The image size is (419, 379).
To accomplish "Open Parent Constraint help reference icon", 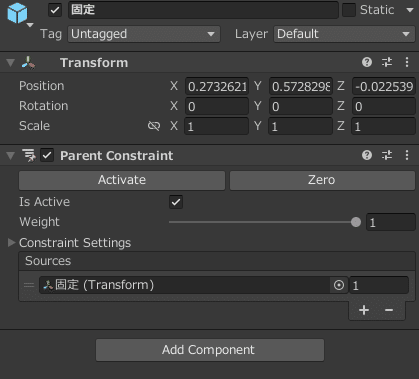I will (367, 155).
